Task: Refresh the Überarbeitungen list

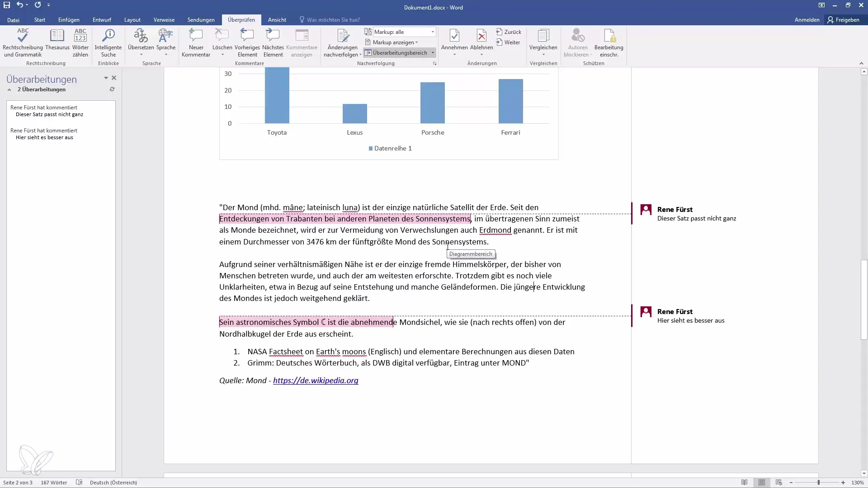Action: [112, 89]
